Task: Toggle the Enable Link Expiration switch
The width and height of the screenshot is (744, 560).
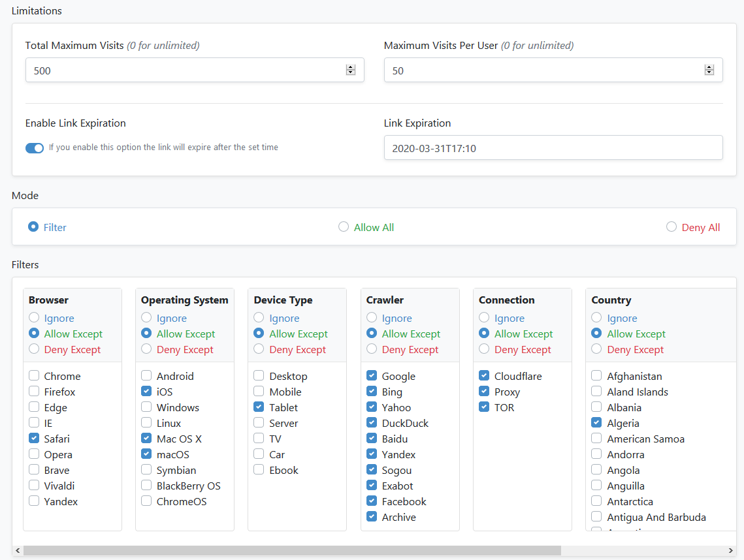Action: coord(35,148)
